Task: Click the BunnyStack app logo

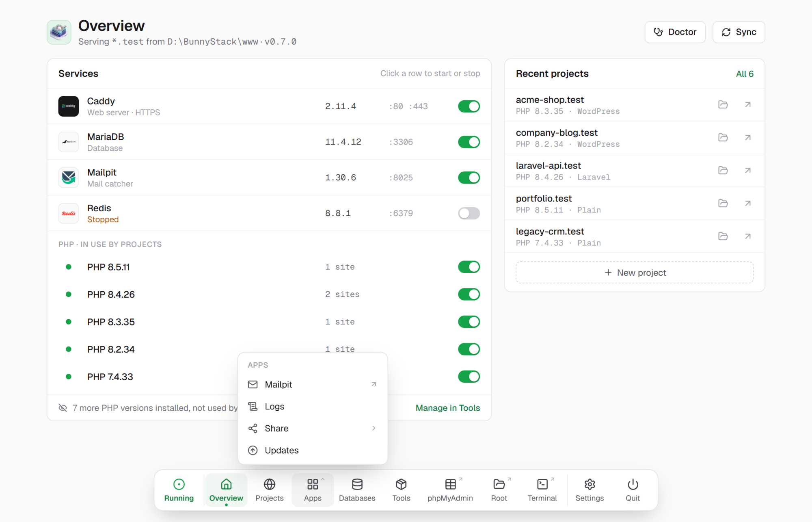Action: tap(59, 32)
